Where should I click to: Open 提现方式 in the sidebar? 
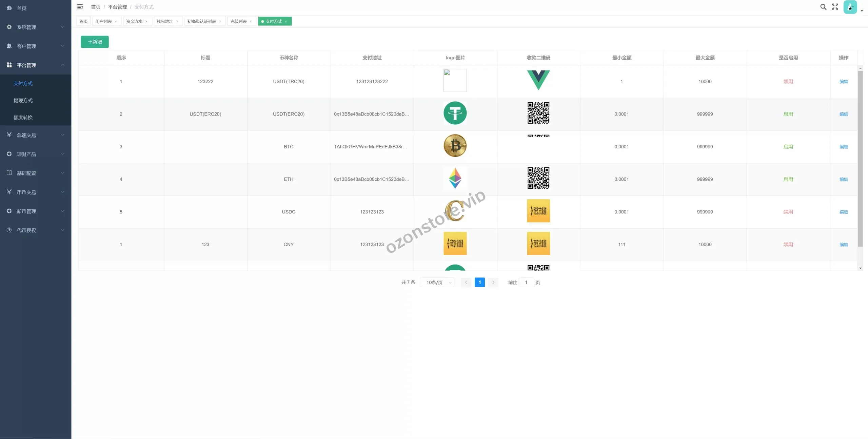click(x=23, y=101)
